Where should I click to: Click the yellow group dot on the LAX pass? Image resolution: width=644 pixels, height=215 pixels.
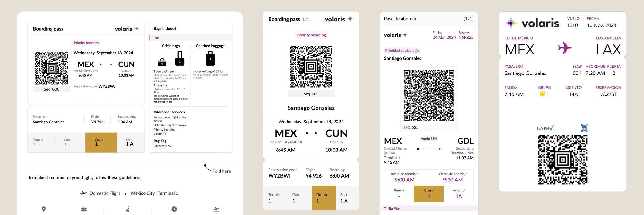542,94
